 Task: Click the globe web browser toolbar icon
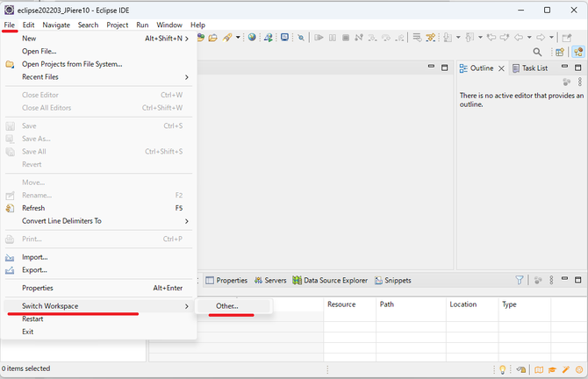[252, 38]
